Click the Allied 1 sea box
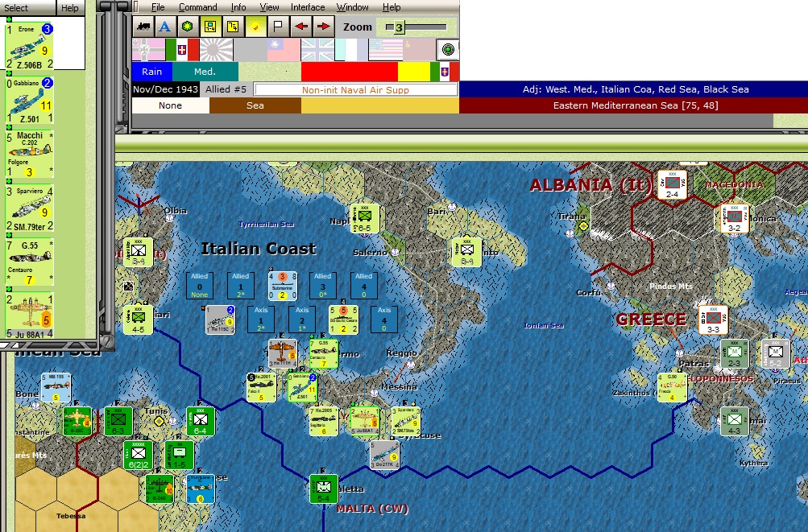The height and width of the screenshot is (532, 808). pos(241,285)
